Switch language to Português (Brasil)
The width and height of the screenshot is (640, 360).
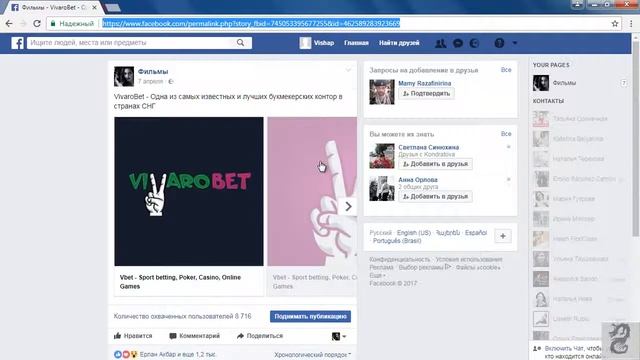(397, 241)
